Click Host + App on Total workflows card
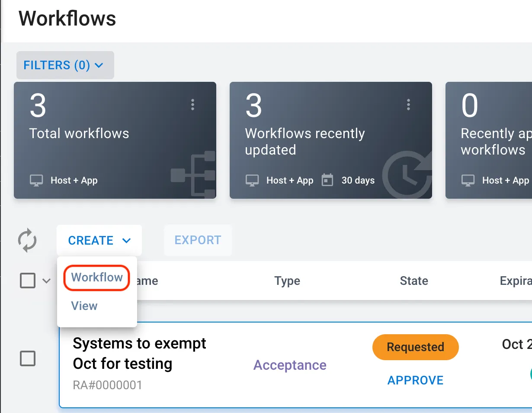 (x=74, y=181)
